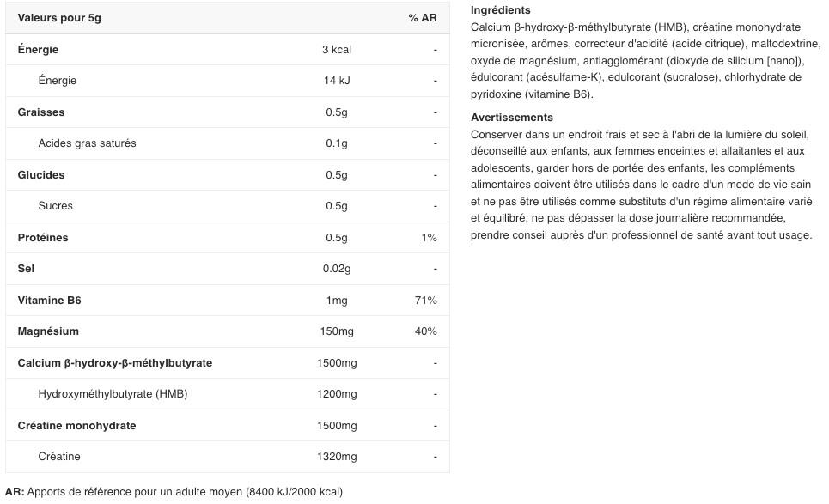Screen dimensions: 829x504
Task: Click the "Sucres" row label
Action: click(x=56, y=206)
